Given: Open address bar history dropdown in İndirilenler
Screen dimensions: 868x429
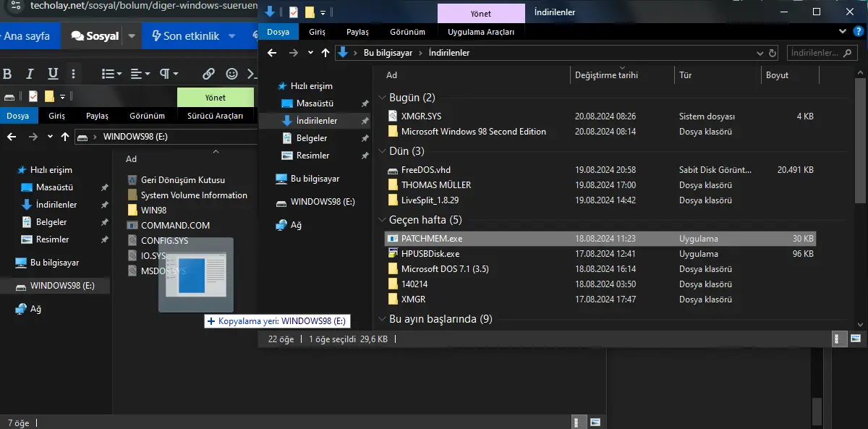Looking at the screenshot, I should click(759, 53).
